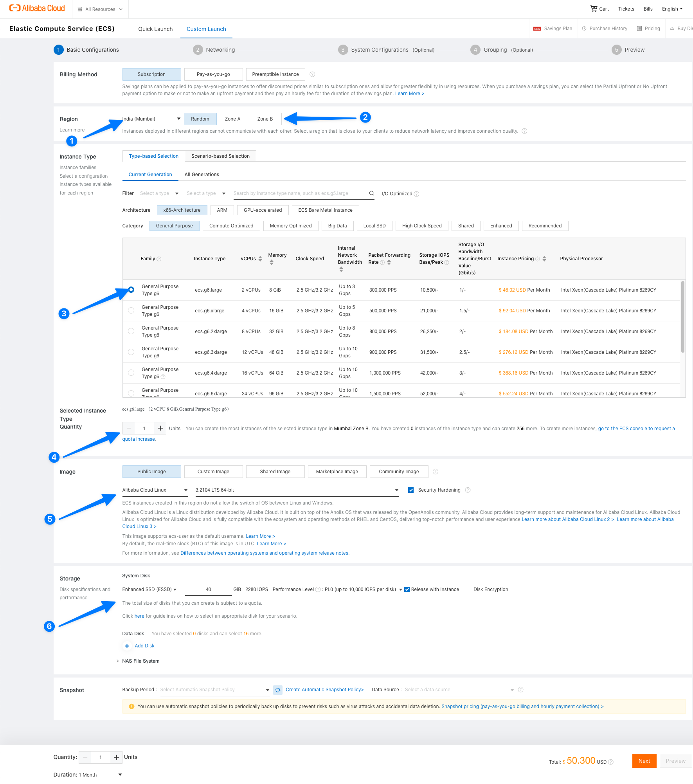Click the search magnifier in instance filter
The image size is (693, 784).
(371, 193)
